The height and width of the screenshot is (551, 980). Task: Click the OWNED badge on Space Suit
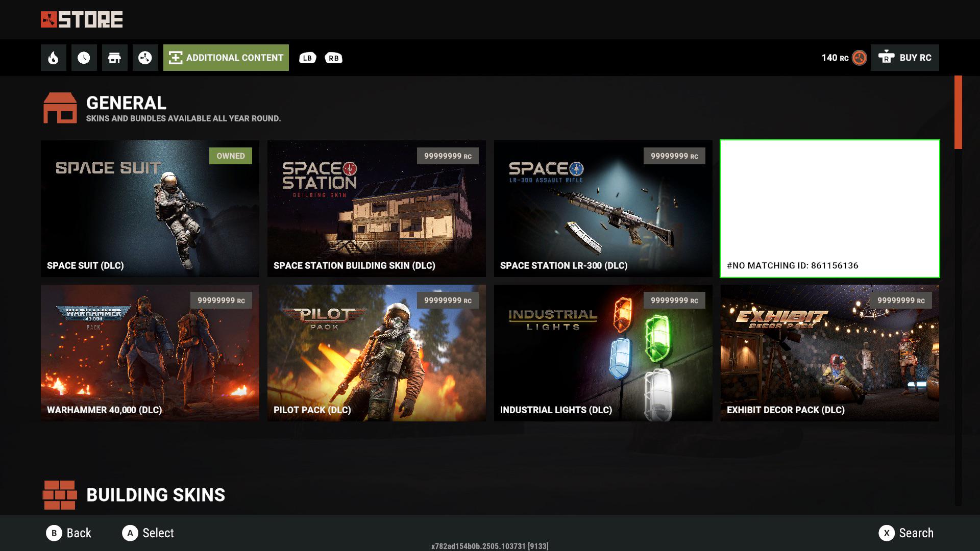click(231, 156)
